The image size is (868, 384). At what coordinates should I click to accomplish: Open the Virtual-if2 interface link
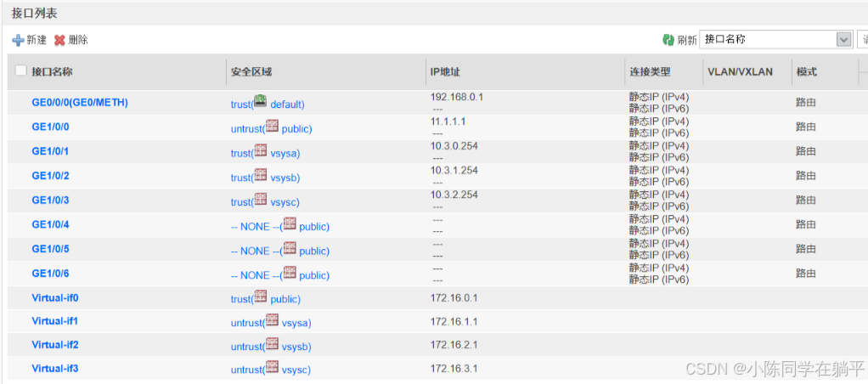55,345
